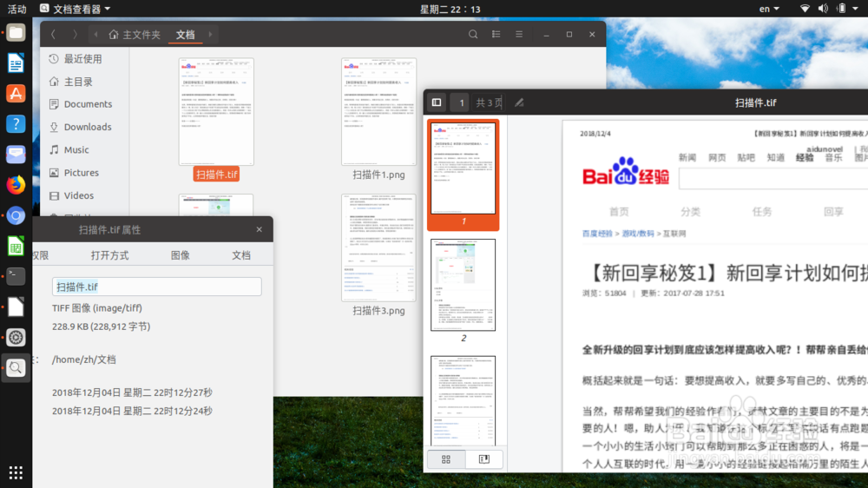This screenshot has height=488, width=868.
Task: Launch Chromium browser from dock
Action: pos(16,215)
